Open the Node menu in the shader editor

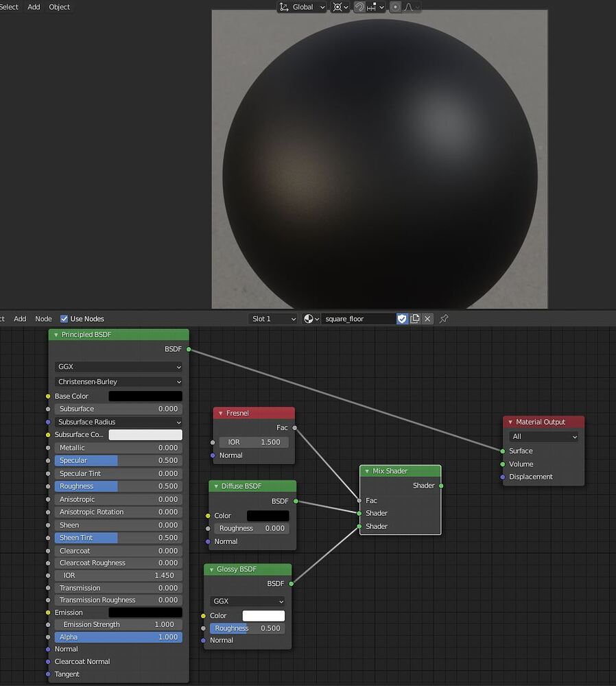click(43, 318)
